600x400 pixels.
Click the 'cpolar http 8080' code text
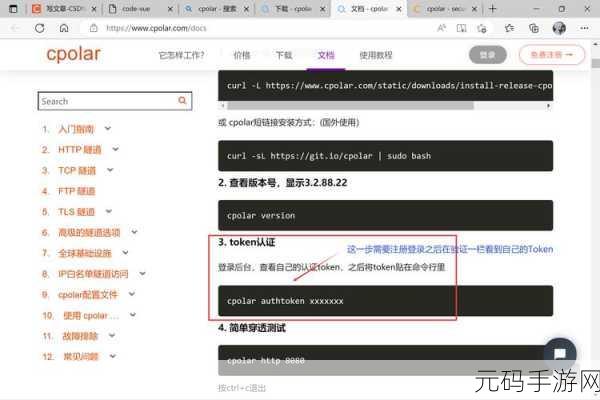266,361
